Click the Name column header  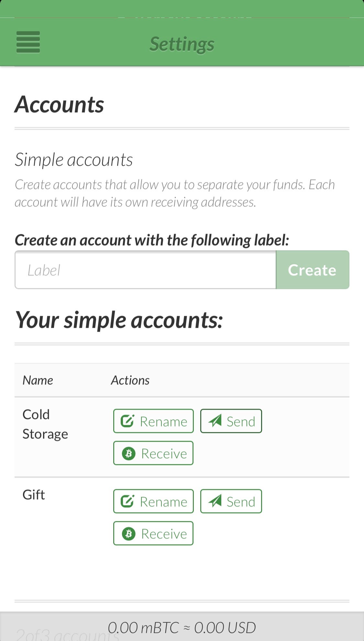[x=38, y=380]
